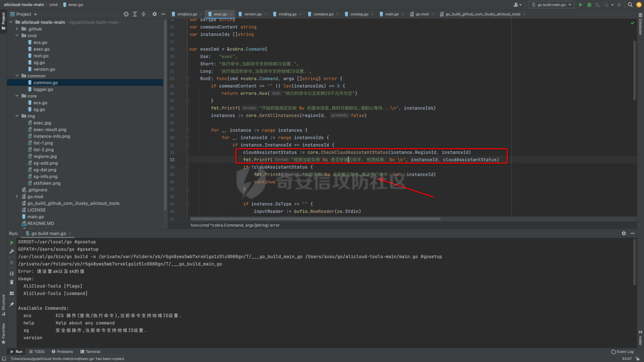Fold the RunE function at line 22
The image size is (644, 362).
(x=188, y=78)
